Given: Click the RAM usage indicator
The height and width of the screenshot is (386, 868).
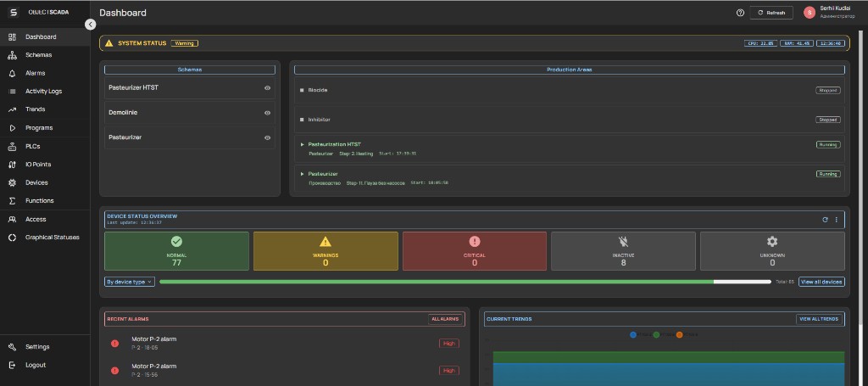Looking at the screenshot, I should (x=797, y=43).
